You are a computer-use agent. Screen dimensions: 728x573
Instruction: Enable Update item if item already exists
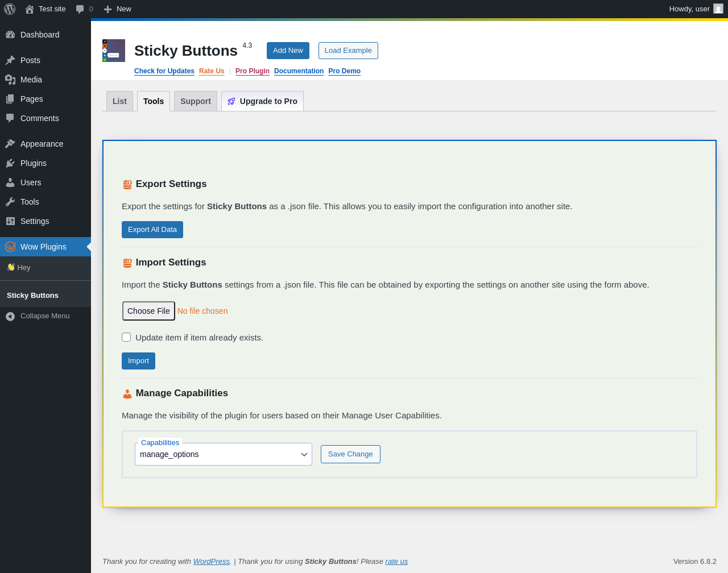tap(126, 337)
